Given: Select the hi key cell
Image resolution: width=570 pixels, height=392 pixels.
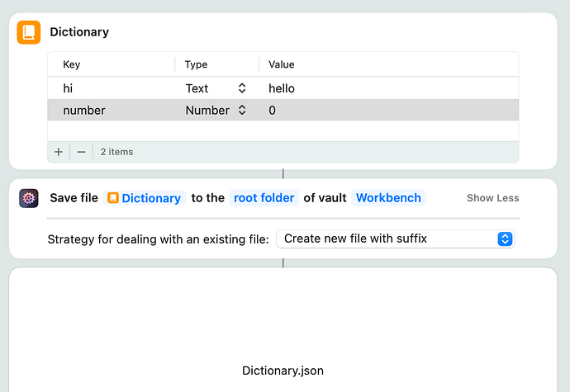Looking at the screenshot, I should [x=69, y=88].
